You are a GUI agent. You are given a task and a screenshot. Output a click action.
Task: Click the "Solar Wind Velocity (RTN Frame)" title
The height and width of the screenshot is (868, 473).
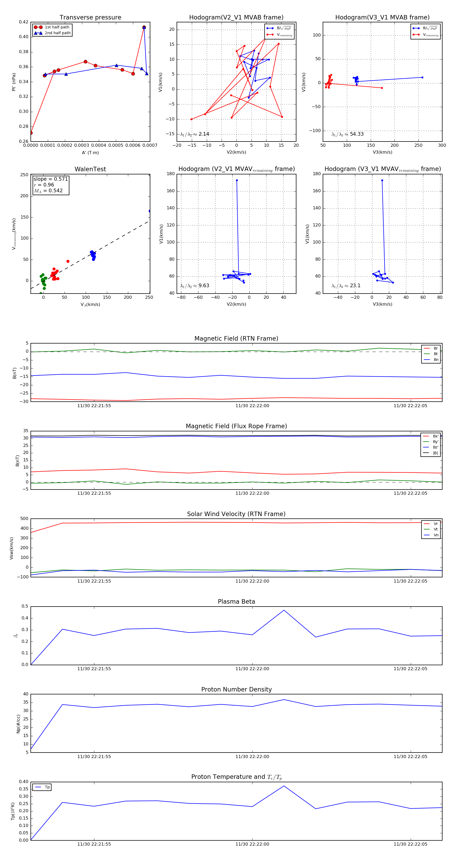pyautogui.click(x=236, y=514)
